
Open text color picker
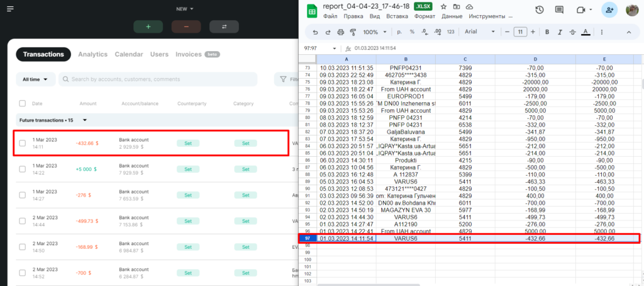tap(586, 32)
